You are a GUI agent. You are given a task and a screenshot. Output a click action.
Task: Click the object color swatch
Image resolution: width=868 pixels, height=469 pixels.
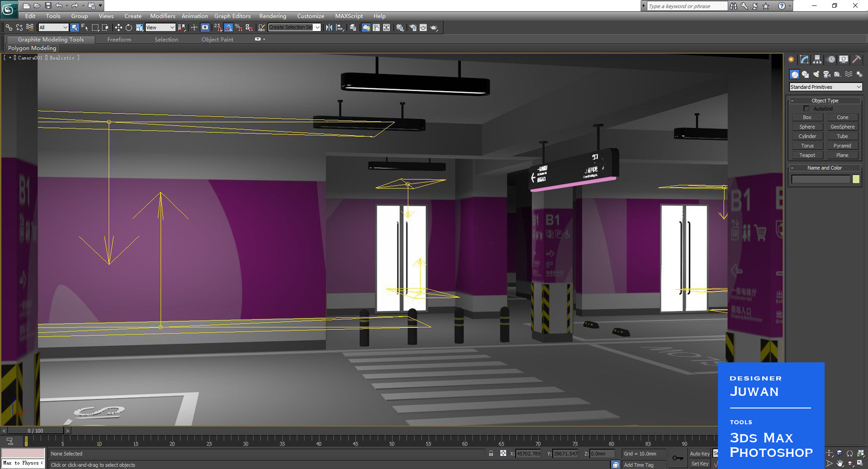(856, 179)
